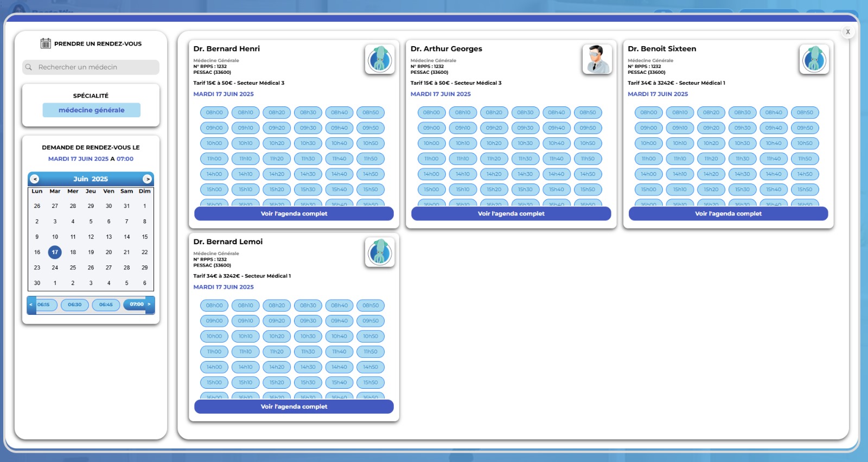The height and width of the screenshot is (462, 868).
Task: Click Dr. Benoit Sixteen's avatar icon
Action: 814,59
